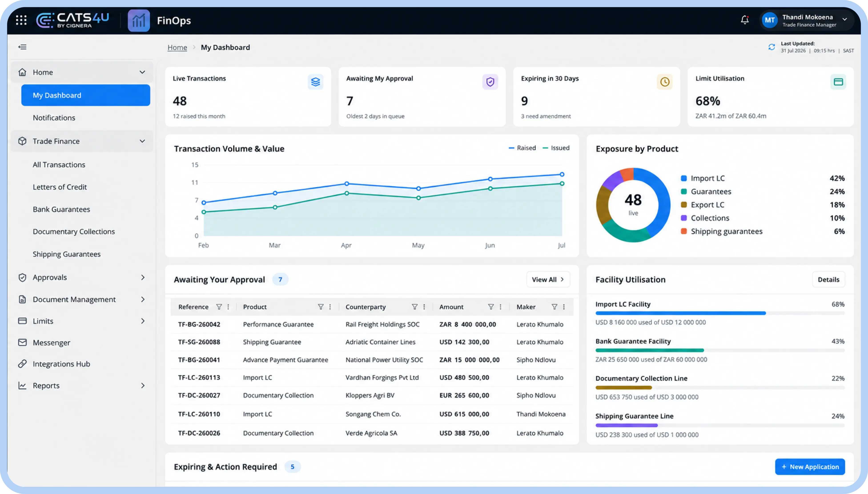Toggle the Raised series legend
The width and height of the screenshot is (868, 494).
click(522, 148)
